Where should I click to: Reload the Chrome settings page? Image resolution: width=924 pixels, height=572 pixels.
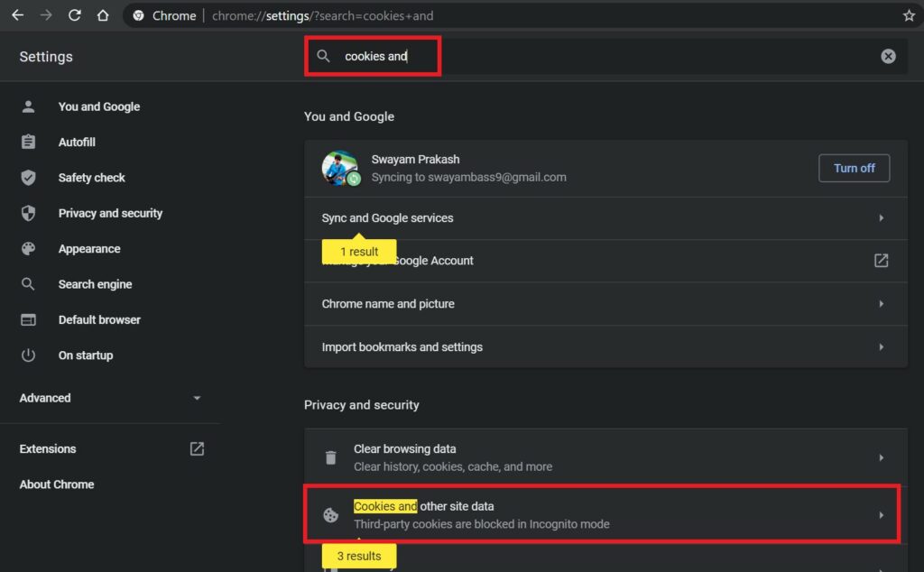[x=74, y=15]
